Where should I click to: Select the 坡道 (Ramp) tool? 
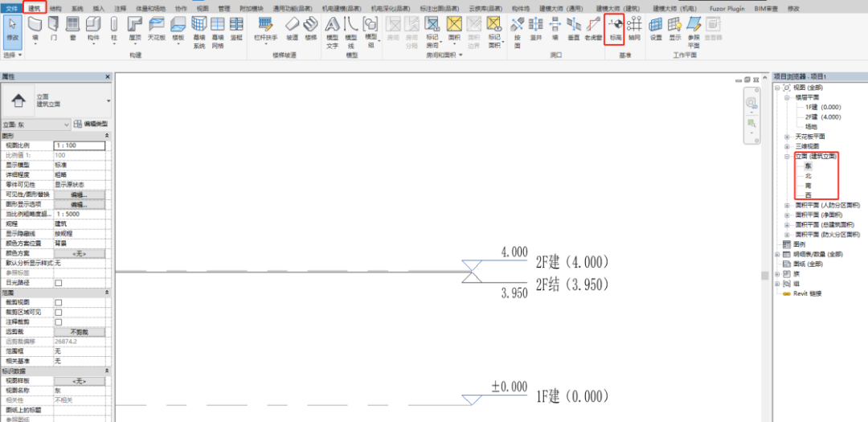pos(292,29)
